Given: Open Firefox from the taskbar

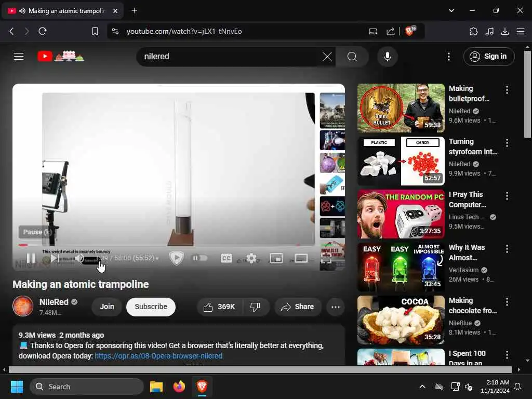Looking at the screenshot, I should (x=179, y=387).
